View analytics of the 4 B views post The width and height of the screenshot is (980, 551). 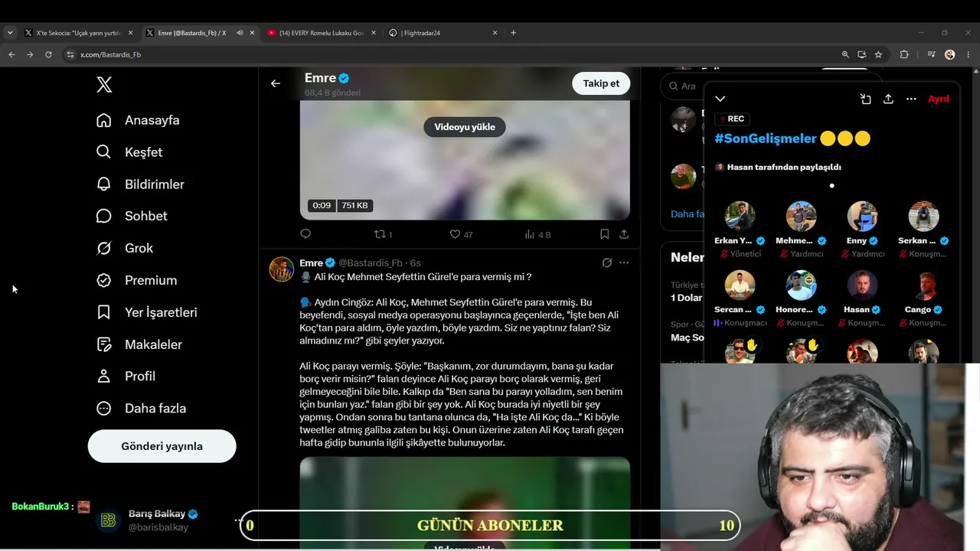tap(537, 234)
